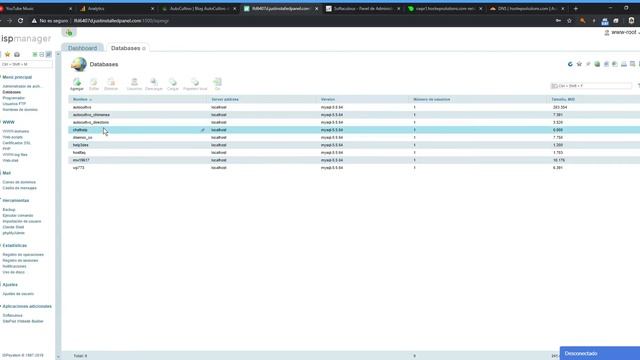Viewport: 640px width, 360px height.
Task: Reload the page with browser refresh button
Action: tap(20, 20)
